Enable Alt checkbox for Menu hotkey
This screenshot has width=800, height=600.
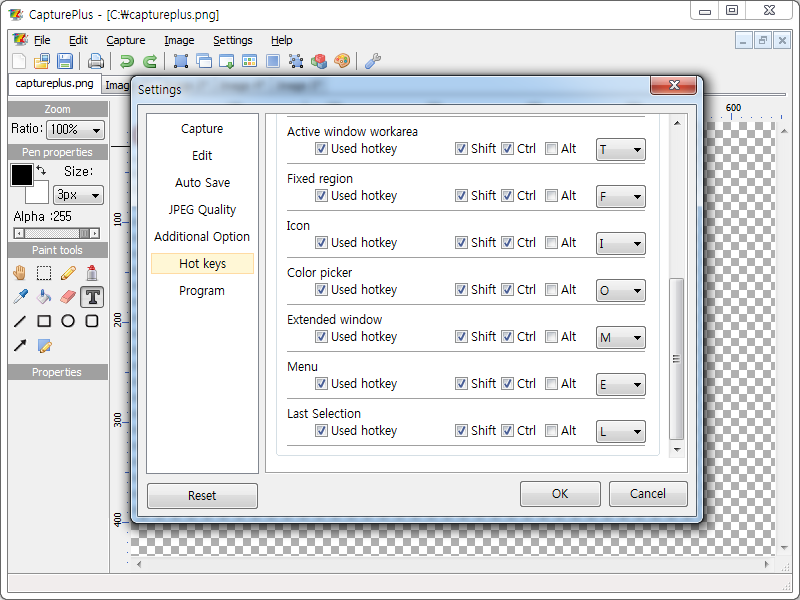coord(551,383)
